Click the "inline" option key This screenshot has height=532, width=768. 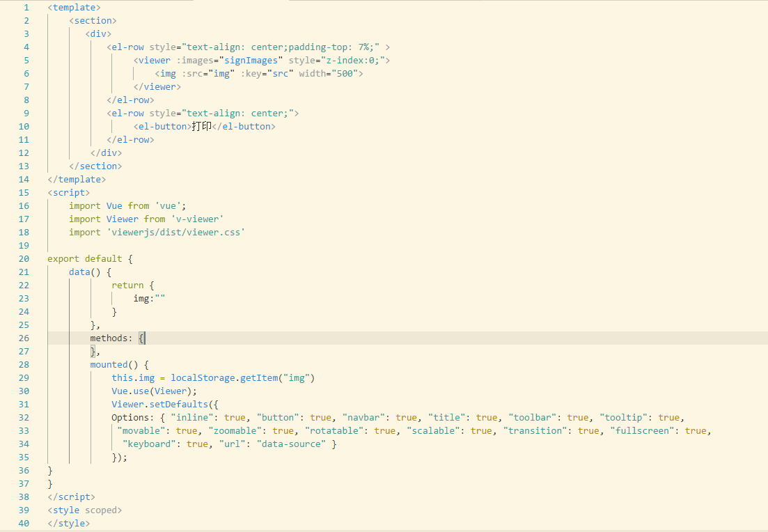pyautogui.click(x=192, y=417)
